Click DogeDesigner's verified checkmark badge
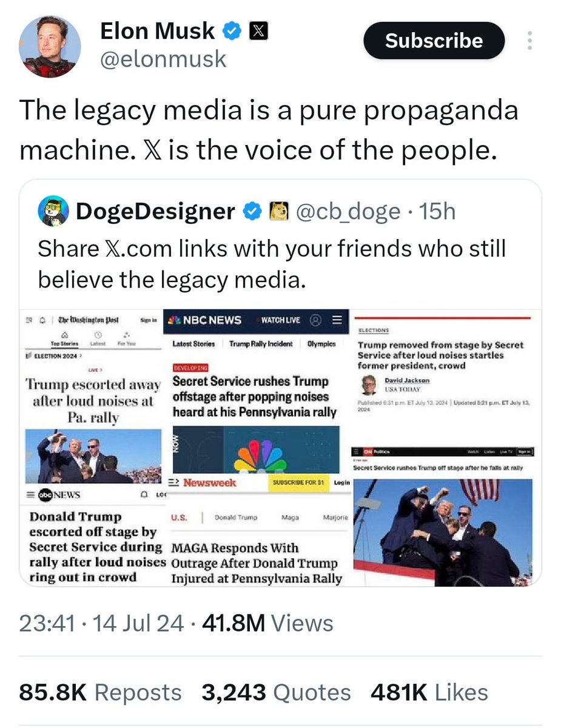Screen dimensions: 561x728 click(252, 211)
